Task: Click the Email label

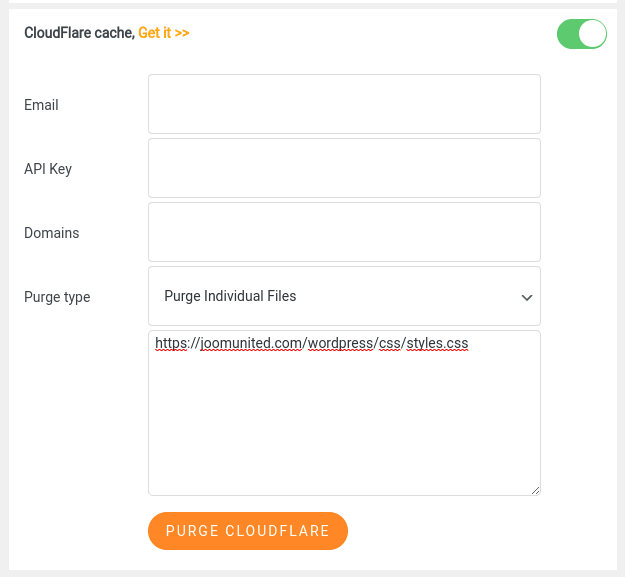Action: [x=41, y=105]
